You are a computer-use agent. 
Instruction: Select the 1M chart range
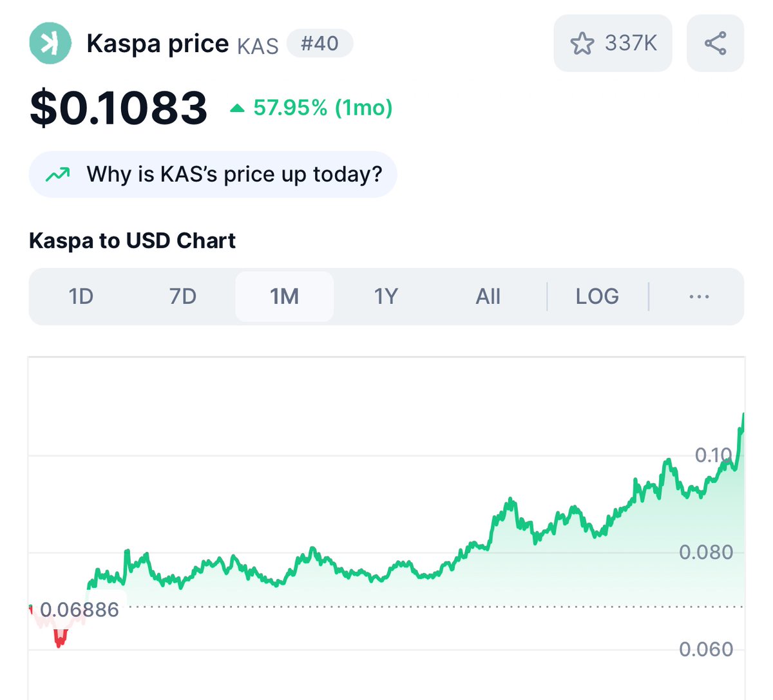coord(284,296)
